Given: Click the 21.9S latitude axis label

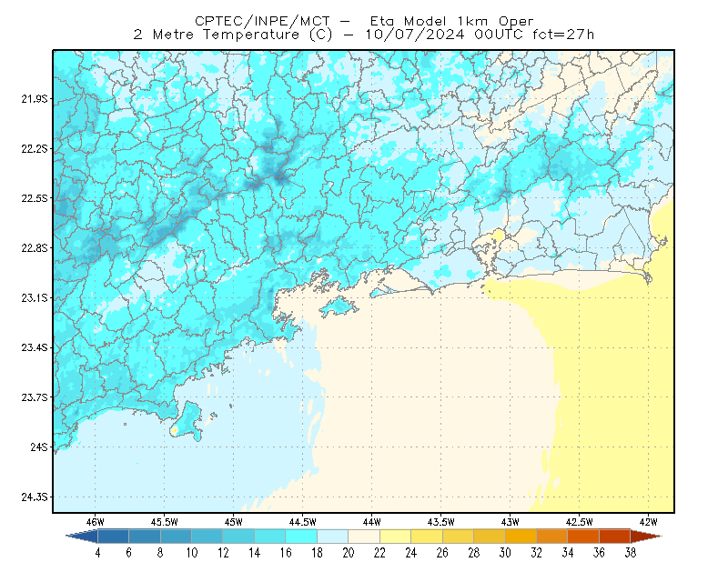Looking at the screenshot, I should pyautogui.click(x=35, y=99).
